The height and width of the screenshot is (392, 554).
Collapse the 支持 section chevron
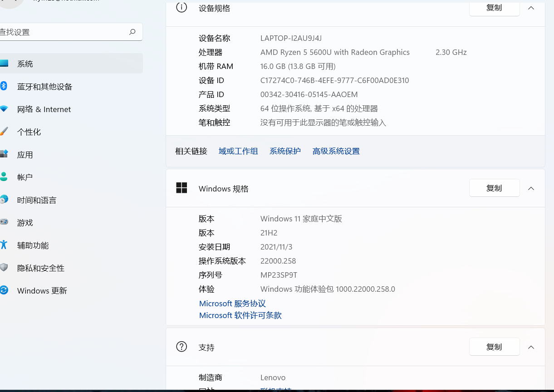tap(531, 347)
